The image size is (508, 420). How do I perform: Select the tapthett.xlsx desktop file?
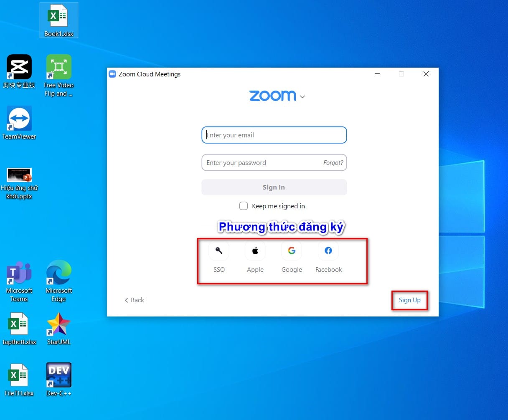pyautogui.click(x=19, y=329)
